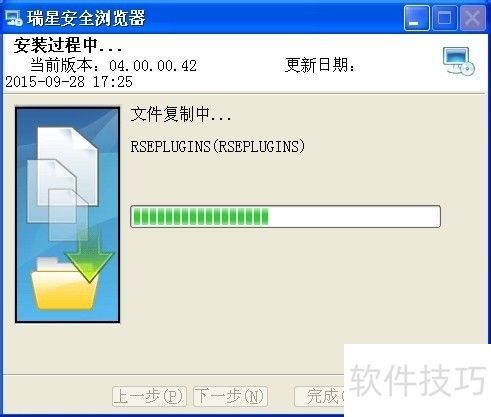This screenshot has width=491, height=417.
Task: Click the 安装过程中... heading
Action: coord(68,45)
